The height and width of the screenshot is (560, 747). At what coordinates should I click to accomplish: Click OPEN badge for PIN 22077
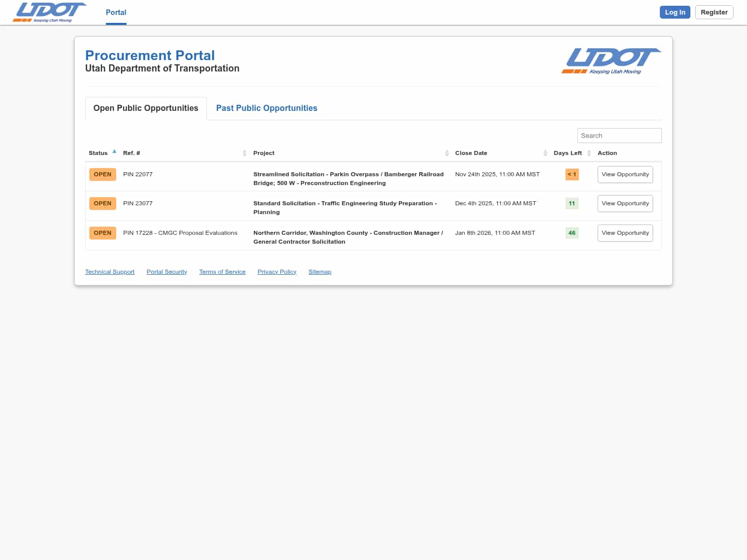[x=103, y=174]
